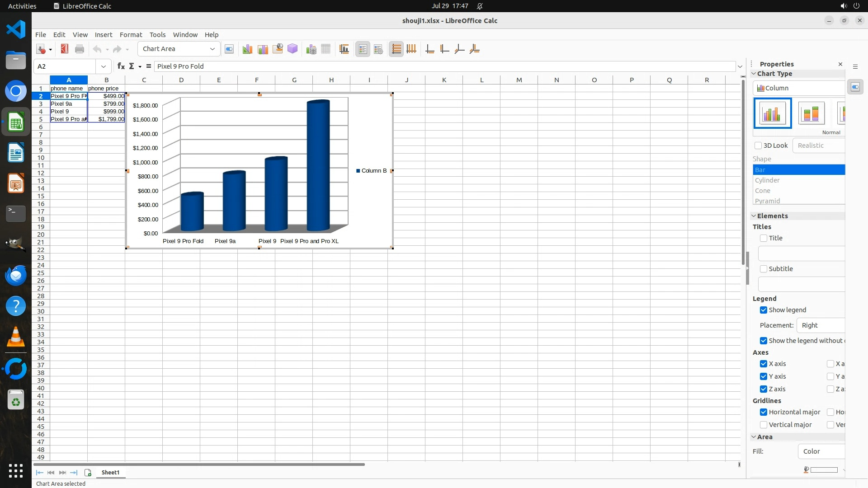Open legend Placement dropdown showing Right

[x=821, y=325]
